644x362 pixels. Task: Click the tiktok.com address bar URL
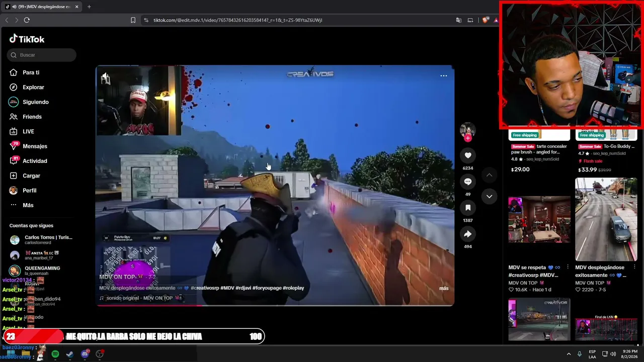click(237, 20)
